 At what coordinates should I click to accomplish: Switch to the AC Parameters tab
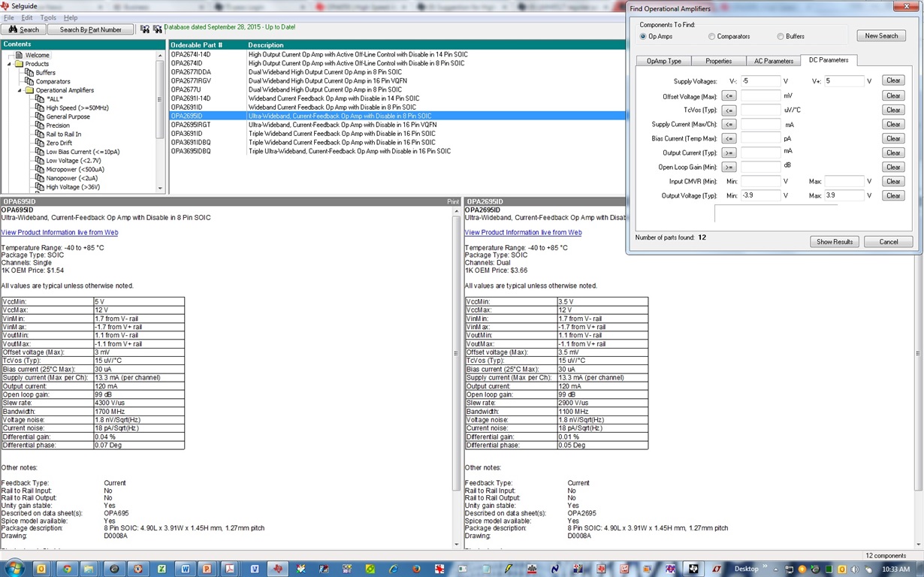(774, 61)
